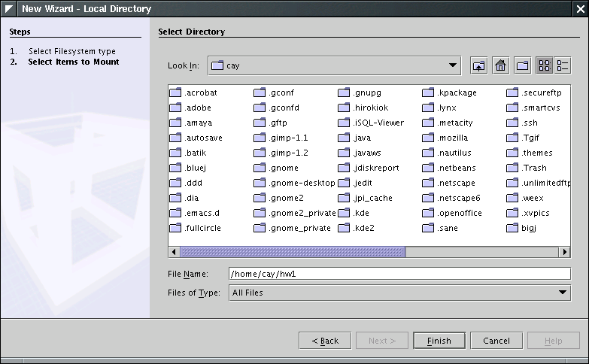Click the horizontal scrollbar thumb in file list
The height and width of the screenshot is (364, 589).
(x=293, y=252)
